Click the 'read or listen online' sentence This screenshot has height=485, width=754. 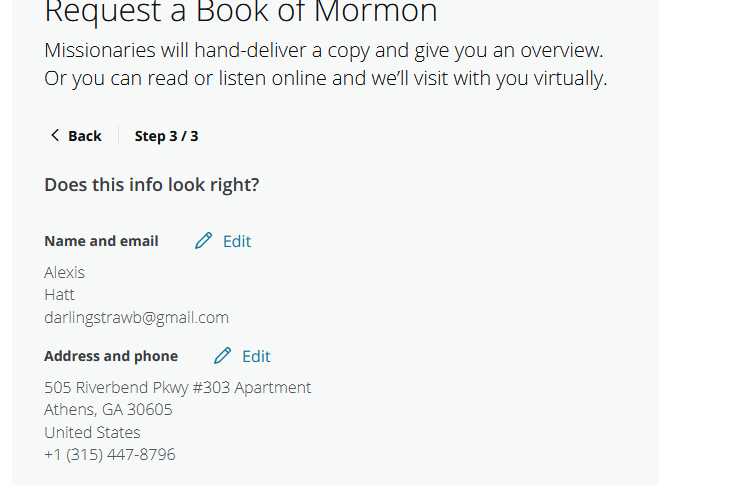pos(326,78)
